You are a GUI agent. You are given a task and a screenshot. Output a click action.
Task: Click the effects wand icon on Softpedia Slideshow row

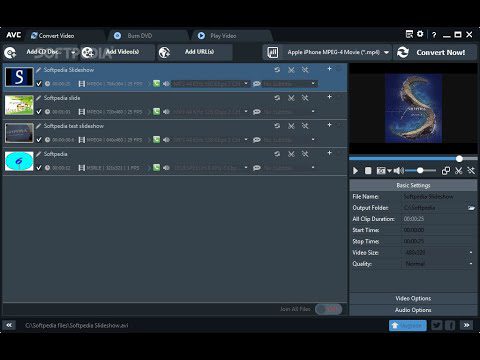click(305, 70)
